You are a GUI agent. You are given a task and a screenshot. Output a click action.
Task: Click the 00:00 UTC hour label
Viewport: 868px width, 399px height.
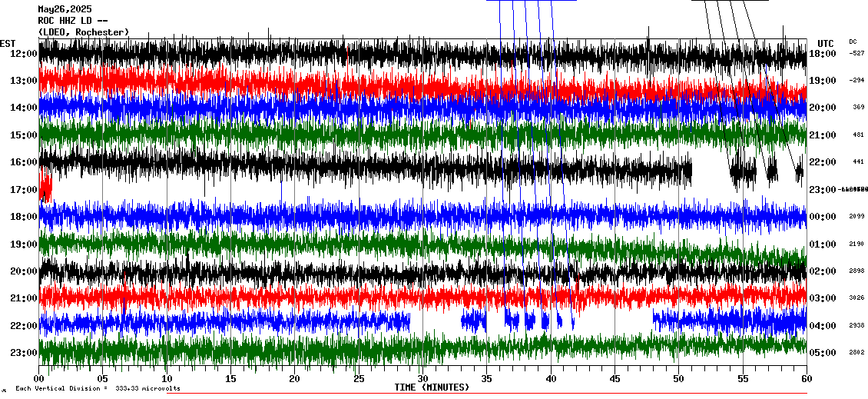point(823,217)
